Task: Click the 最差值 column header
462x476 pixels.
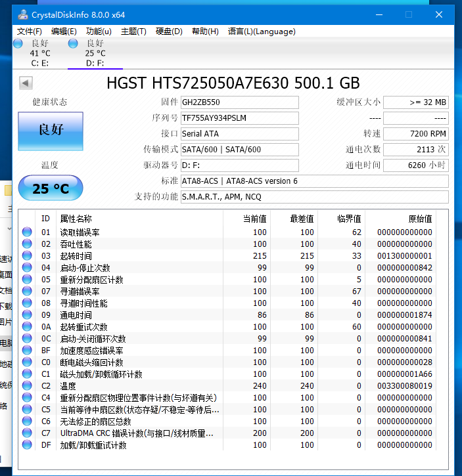Action: click(x=294, y=219)
